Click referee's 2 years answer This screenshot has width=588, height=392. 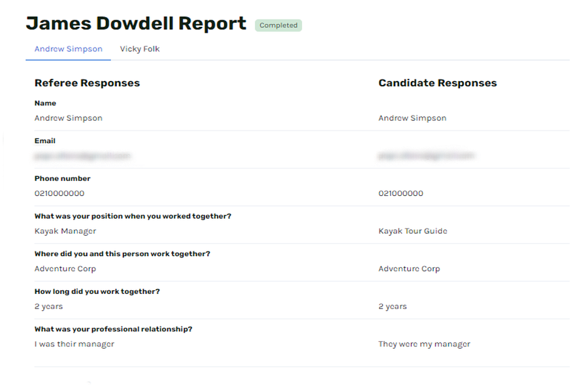point(48,306)
